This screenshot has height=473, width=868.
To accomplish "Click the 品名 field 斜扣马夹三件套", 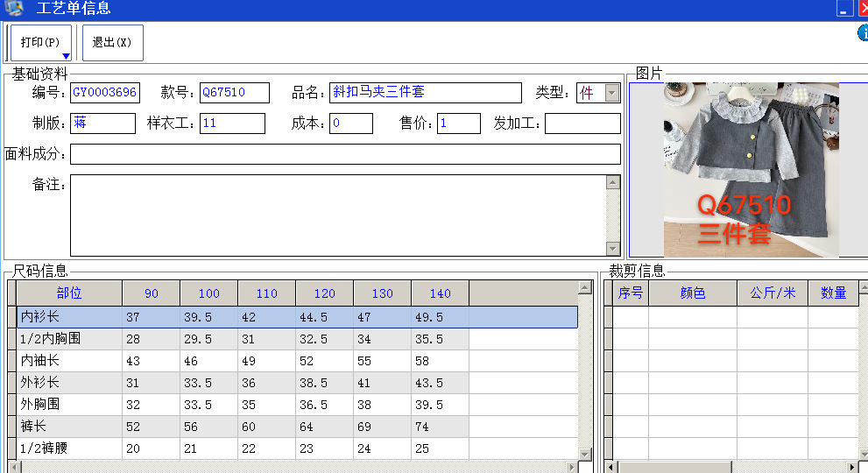I will coord(425,93).
